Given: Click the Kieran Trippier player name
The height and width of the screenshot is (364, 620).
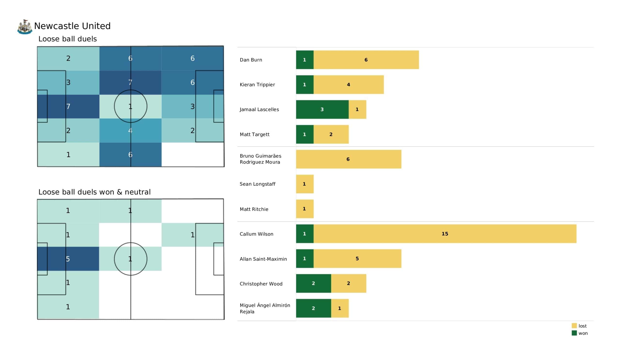Looking at the screenshot, I should coord(257,85).
